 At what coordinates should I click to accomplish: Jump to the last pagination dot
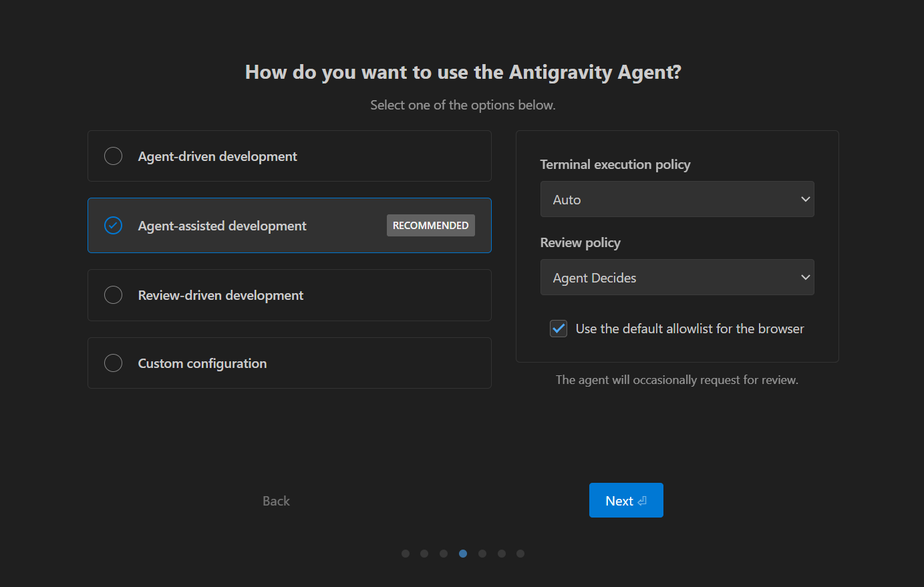pos(520,554)
